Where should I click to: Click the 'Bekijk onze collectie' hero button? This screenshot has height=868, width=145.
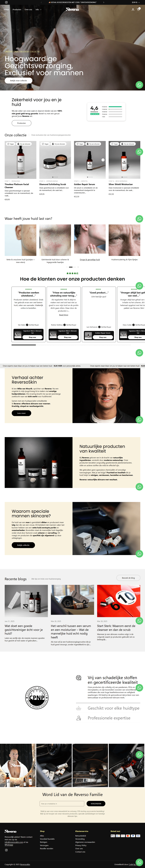click(19, 81)
